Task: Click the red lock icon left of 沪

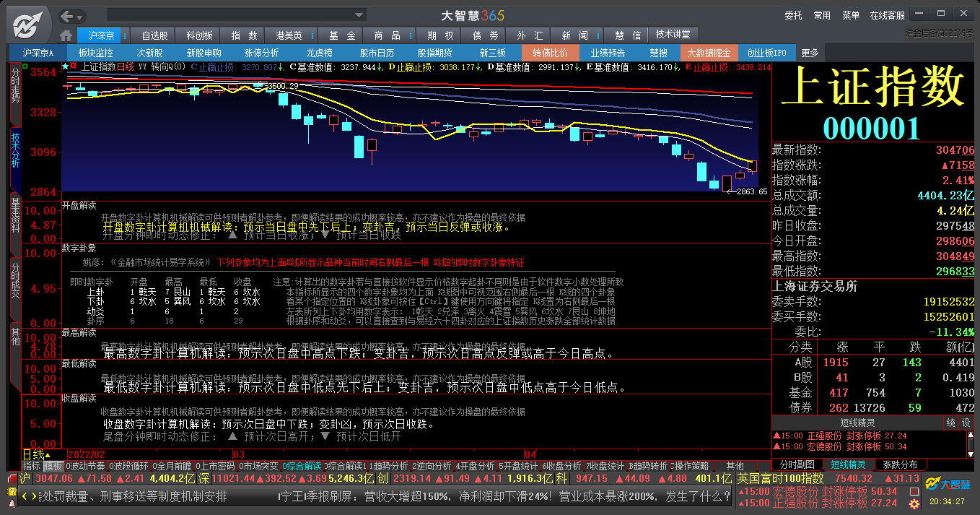Action: [12, 479]
